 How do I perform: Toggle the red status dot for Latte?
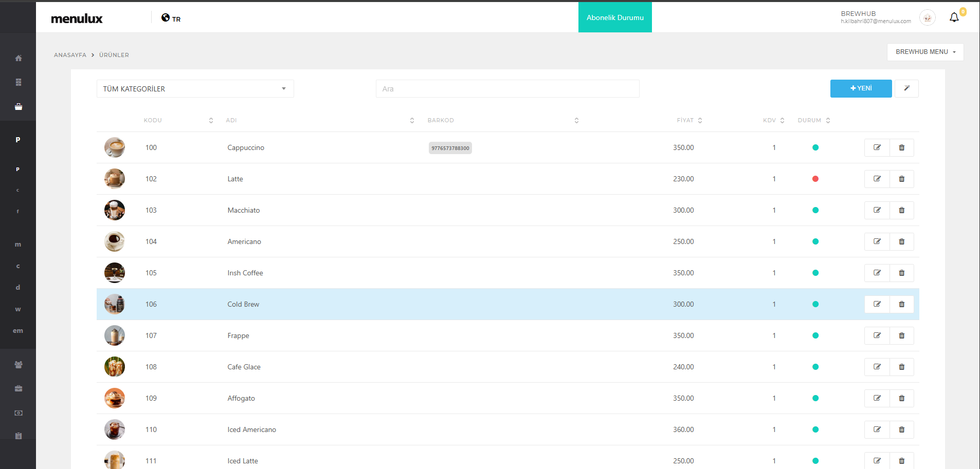tap(815, 179)
